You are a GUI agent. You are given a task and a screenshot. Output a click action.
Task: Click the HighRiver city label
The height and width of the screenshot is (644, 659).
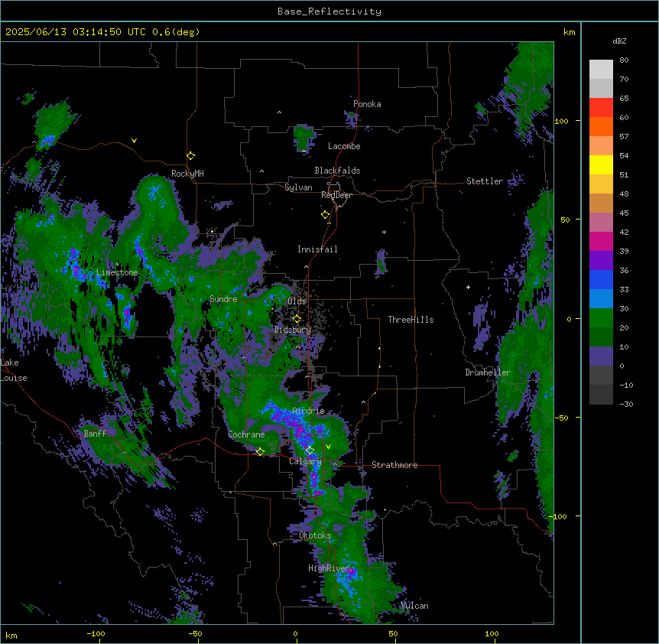click(329, 568)
